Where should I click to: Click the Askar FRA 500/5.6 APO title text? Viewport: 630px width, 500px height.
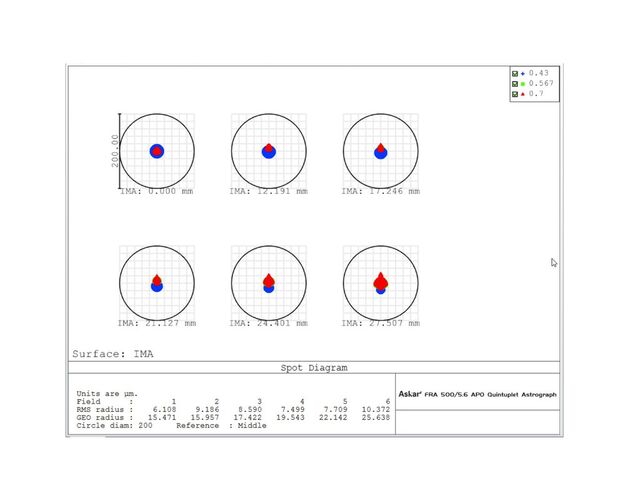point(477,394)
